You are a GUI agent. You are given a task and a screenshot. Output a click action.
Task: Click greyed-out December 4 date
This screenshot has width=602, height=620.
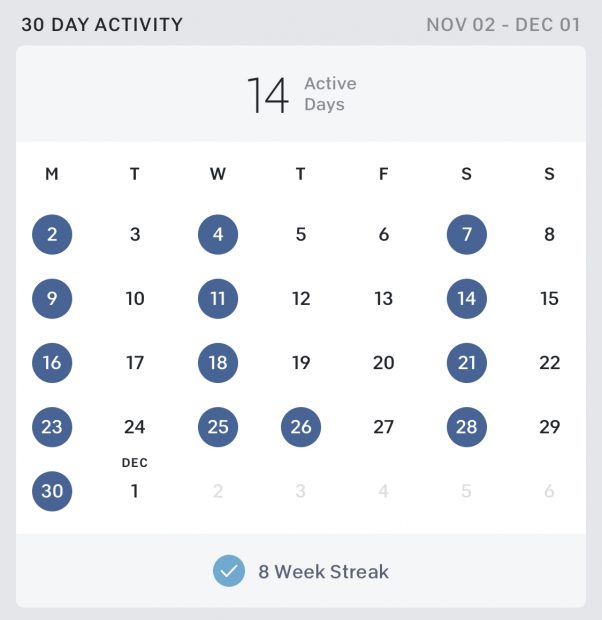click(383, 491)
